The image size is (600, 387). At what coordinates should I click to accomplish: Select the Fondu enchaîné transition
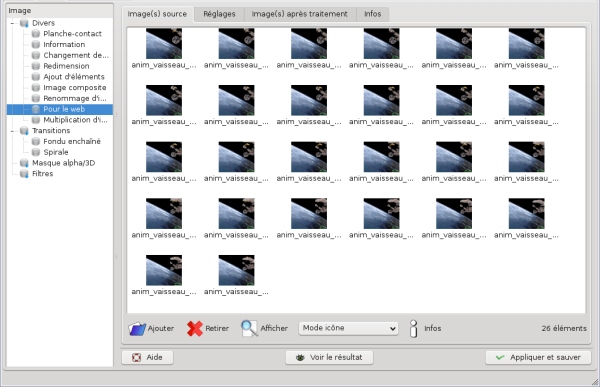click(72, 142)
